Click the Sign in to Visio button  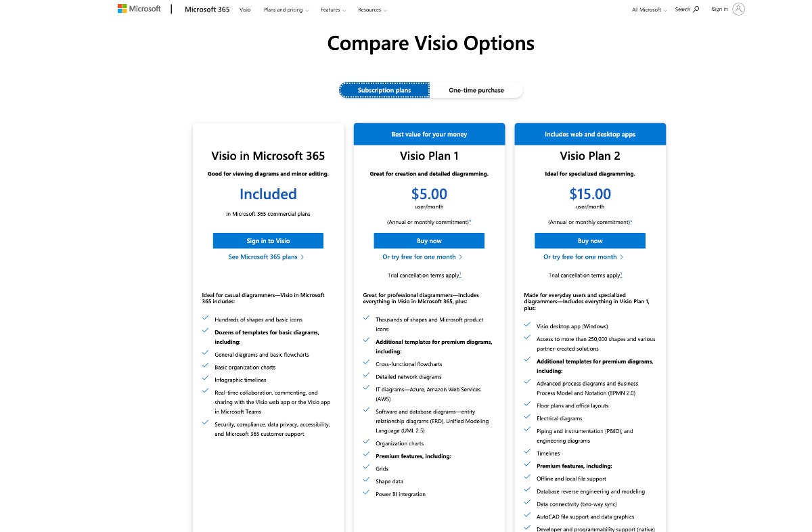pos(268,240)
